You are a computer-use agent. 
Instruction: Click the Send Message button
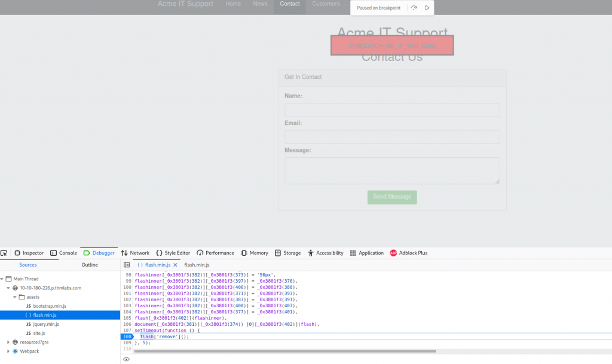click(x=392, y=197)
